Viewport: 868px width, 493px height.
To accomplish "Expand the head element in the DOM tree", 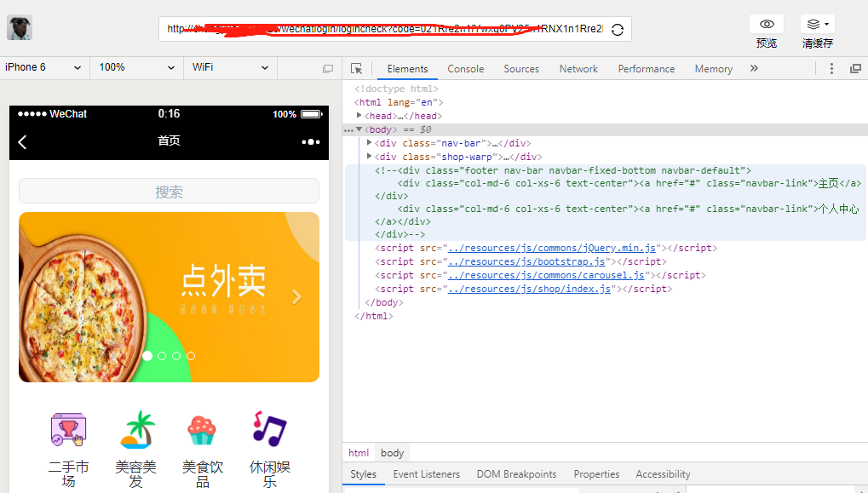I will tap(359, 116).
